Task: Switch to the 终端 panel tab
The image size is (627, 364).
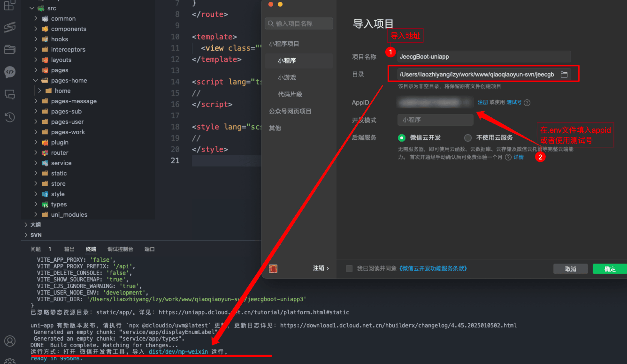Action: (x=91, y=249)
